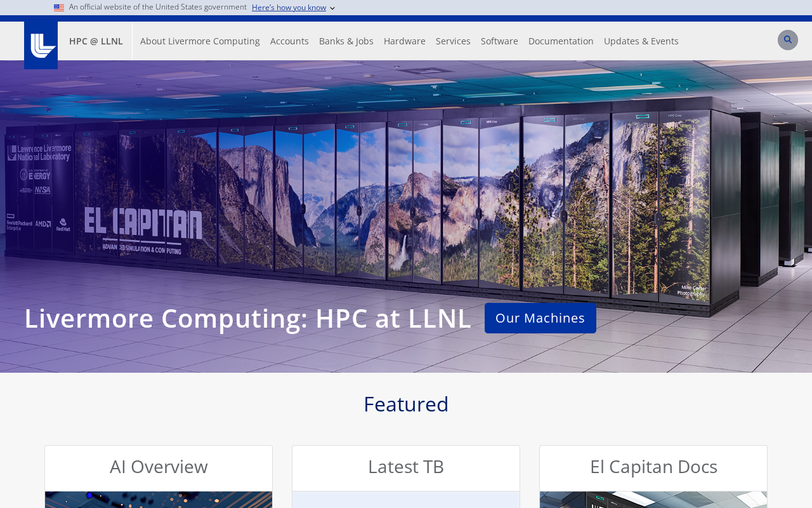The width and height of the screenshot is (812, 508).
Task: Click the official US government website notice
Action: point(158,7)
